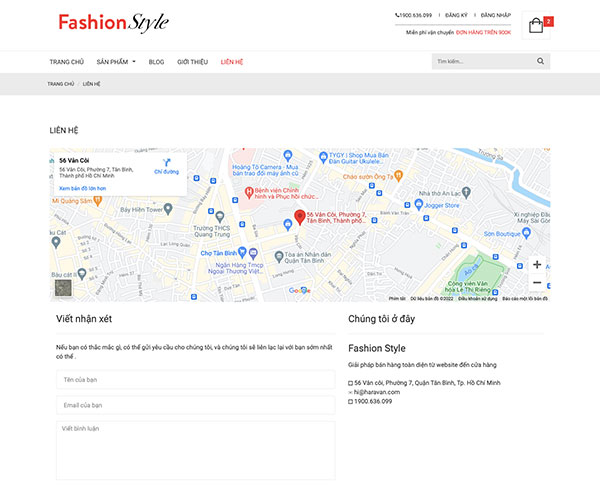Click the hospital marker on the map

[x=249, y=192]
